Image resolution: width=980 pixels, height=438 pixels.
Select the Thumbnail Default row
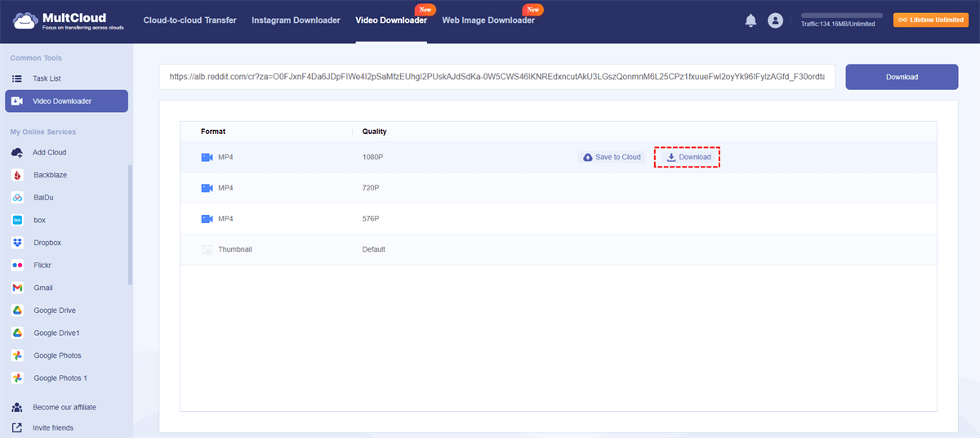click(x=559, y=249)
